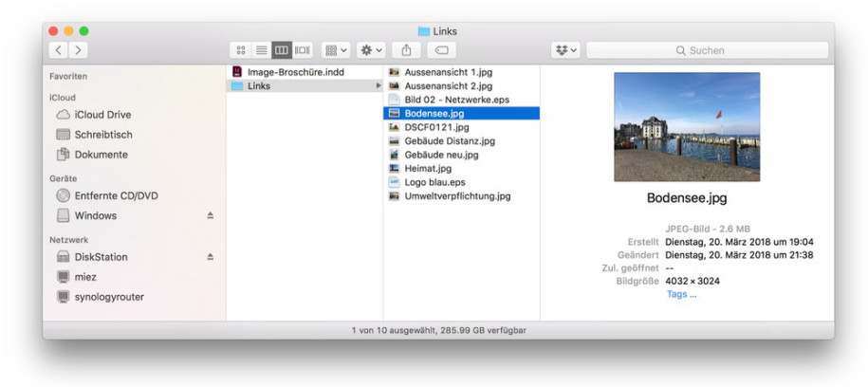Eject the Windows volume
Screen dimensions: 868x387
(211, 215)
